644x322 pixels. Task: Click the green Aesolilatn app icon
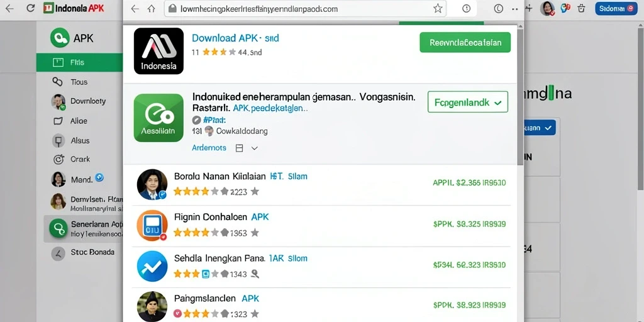[x=158, y=118]
